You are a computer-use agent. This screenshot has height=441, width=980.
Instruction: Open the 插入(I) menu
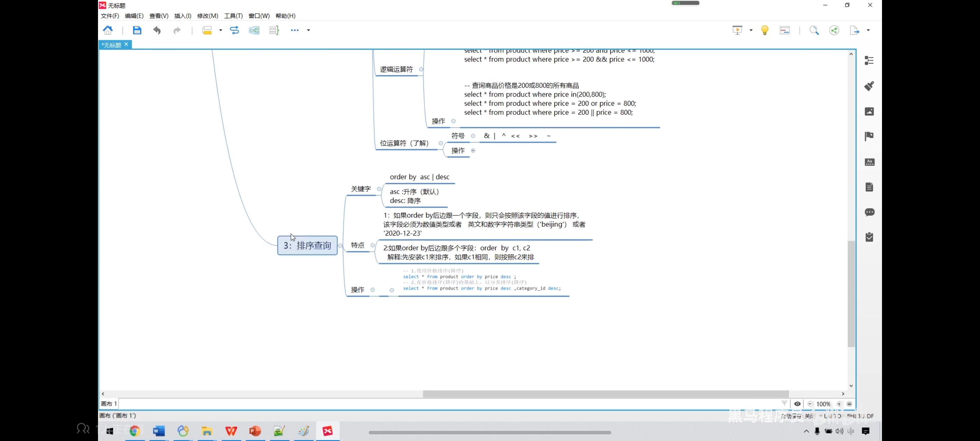point(183,16)
